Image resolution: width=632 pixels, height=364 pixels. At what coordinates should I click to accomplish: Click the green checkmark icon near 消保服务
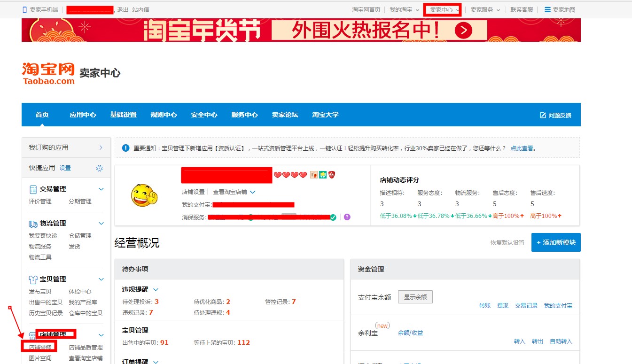[x=333, y=217]
